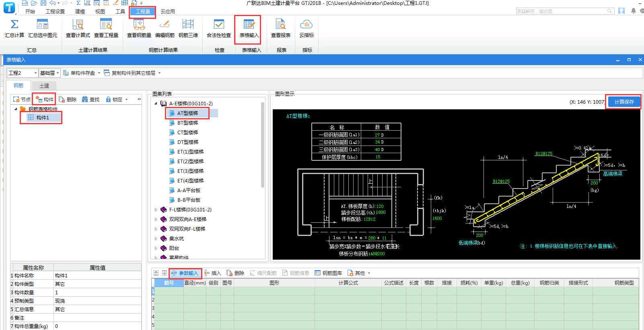The width and height of the screenshot is (644, 330).
Task: Switch to 土建 tab
Action: point(44,86)
